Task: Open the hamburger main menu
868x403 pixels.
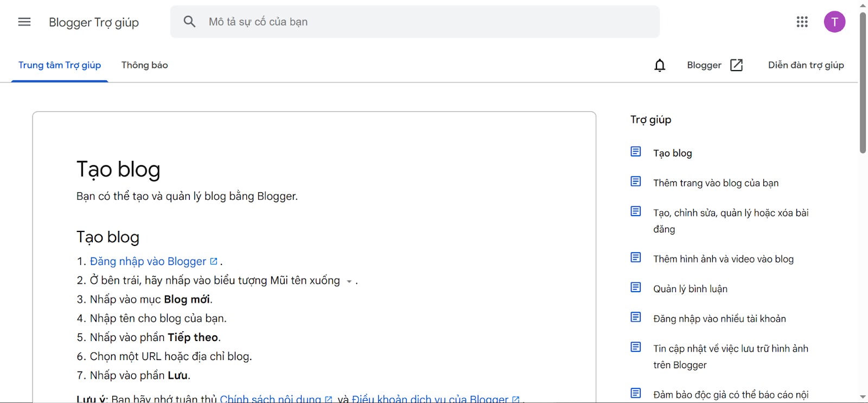Action: pyautogui.click(x=24, y=22)
